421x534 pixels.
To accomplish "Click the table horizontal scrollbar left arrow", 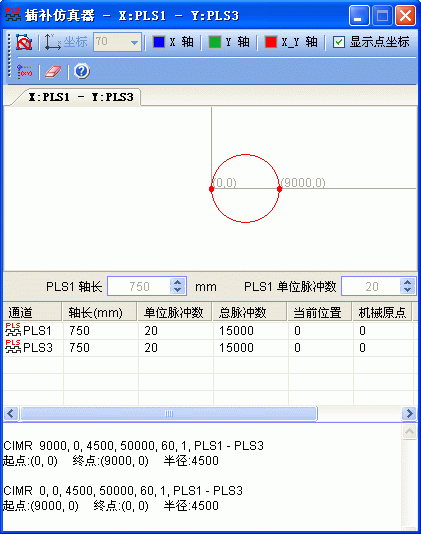I will (11, 413).
